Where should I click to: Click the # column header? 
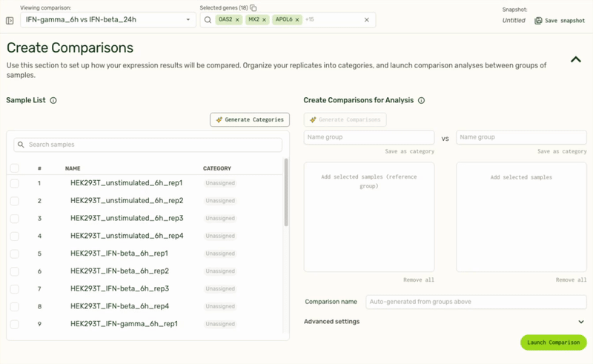pos(39,168)
